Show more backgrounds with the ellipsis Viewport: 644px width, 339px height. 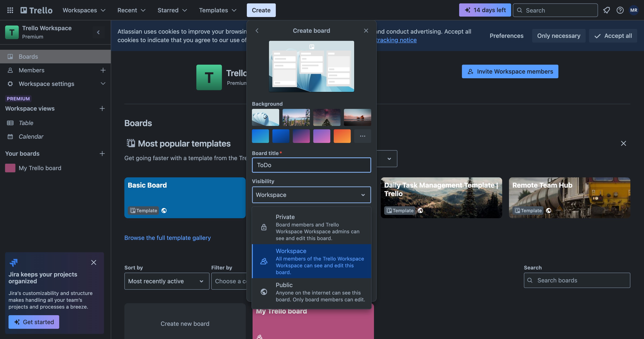tap(362, 136)
